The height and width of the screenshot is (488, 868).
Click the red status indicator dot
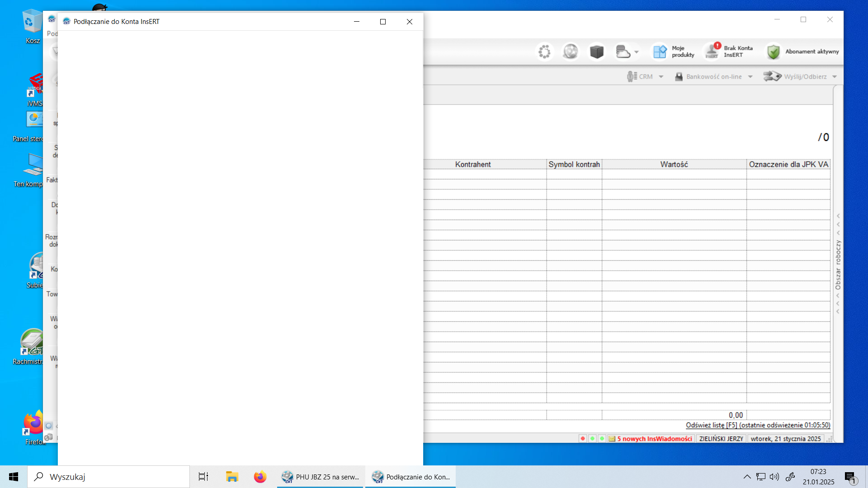[x=583, y=439]
